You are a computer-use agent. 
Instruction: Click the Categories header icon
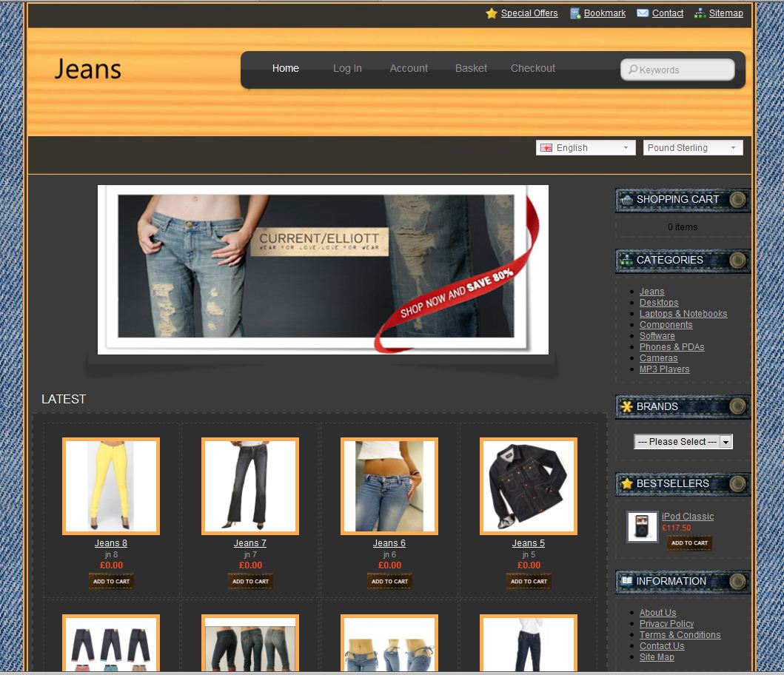pos(626,260)
